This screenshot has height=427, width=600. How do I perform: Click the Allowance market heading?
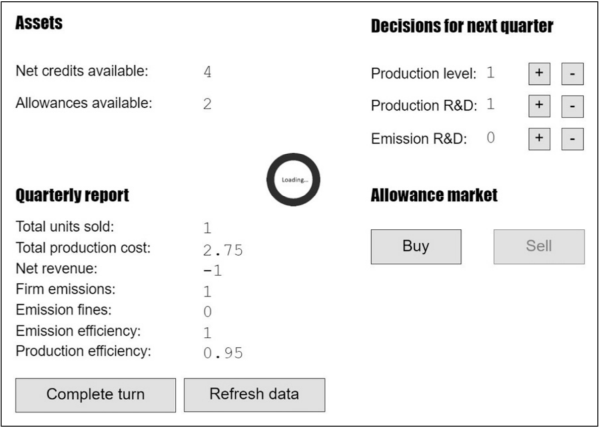click(434, 195)
